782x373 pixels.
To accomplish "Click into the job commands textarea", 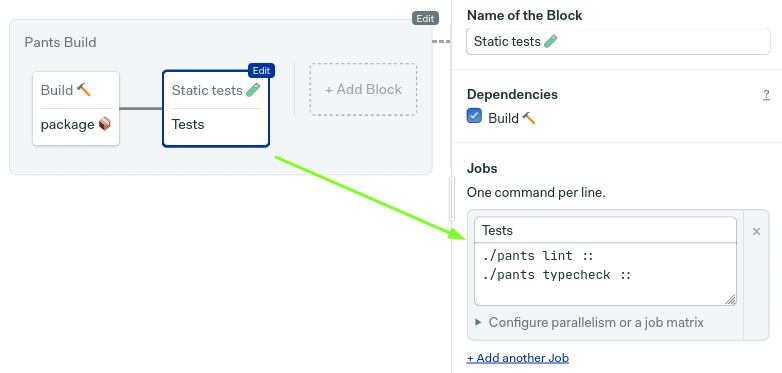I will 605,274.
